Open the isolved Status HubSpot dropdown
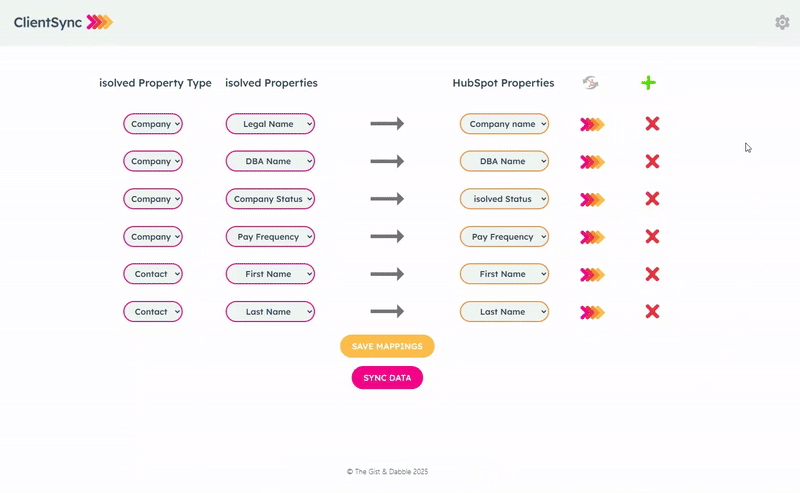 pos(504,199)
